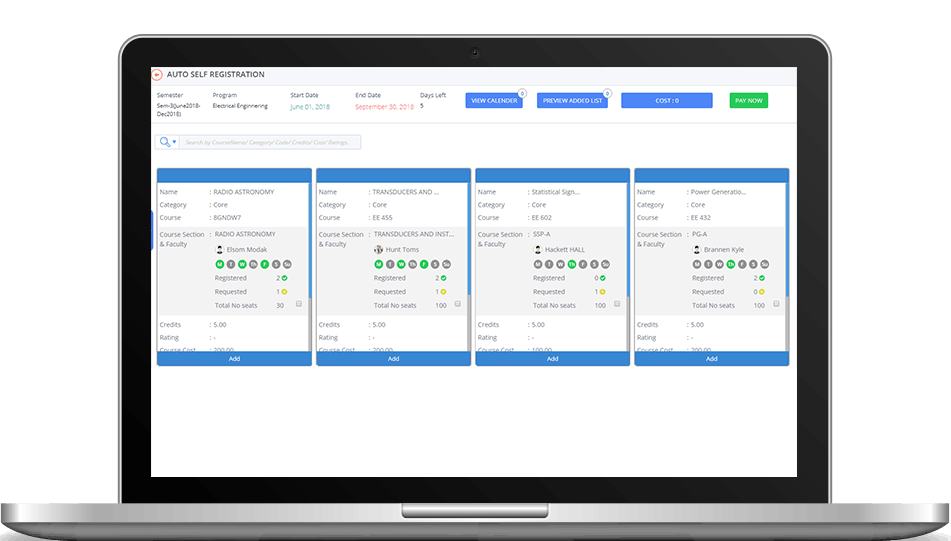Viewport: 951px width, 541px height.
Task: Click Friday day circle in Statistical Sign card
Action: 583,264
